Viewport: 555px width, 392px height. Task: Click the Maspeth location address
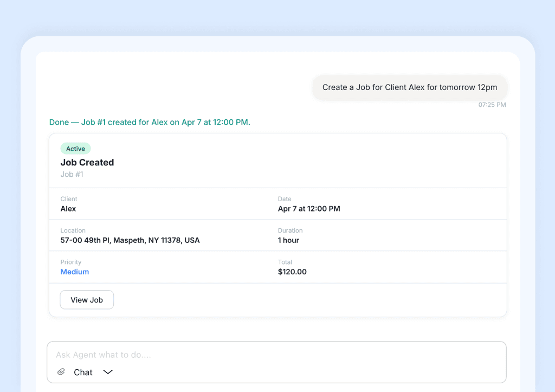coord(130,240)
